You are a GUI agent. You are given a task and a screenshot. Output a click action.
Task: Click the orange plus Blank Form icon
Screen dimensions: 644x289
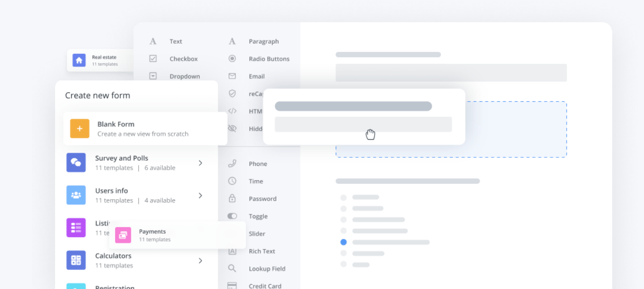[x=79, y=129]
